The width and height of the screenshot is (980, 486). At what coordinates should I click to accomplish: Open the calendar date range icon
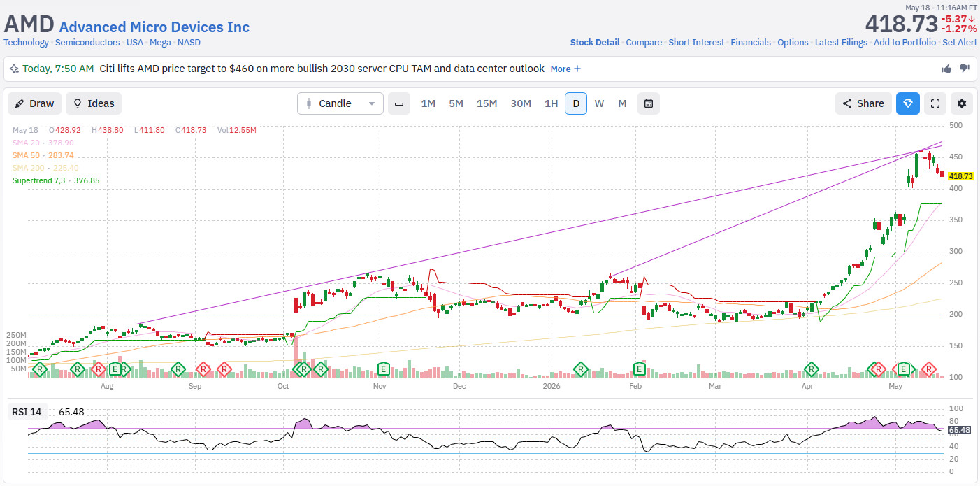[649, 103]
